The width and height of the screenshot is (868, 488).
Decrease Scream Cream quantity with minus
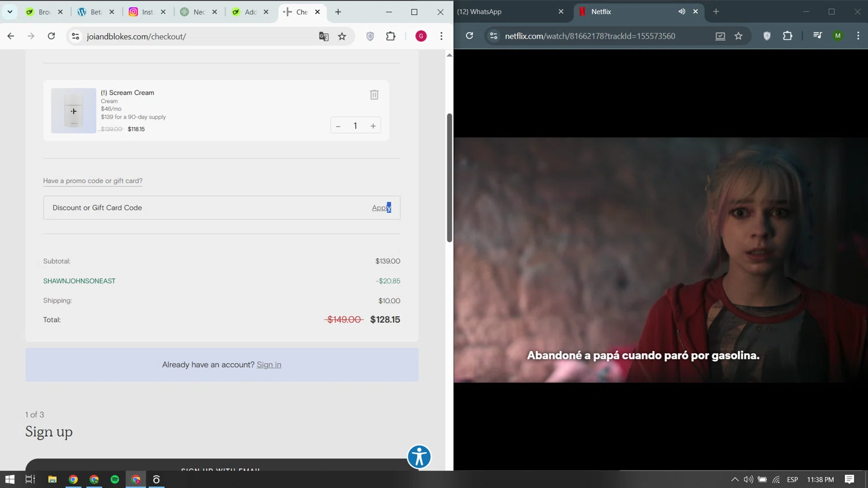pyautogui.click(x=339, y=126)
